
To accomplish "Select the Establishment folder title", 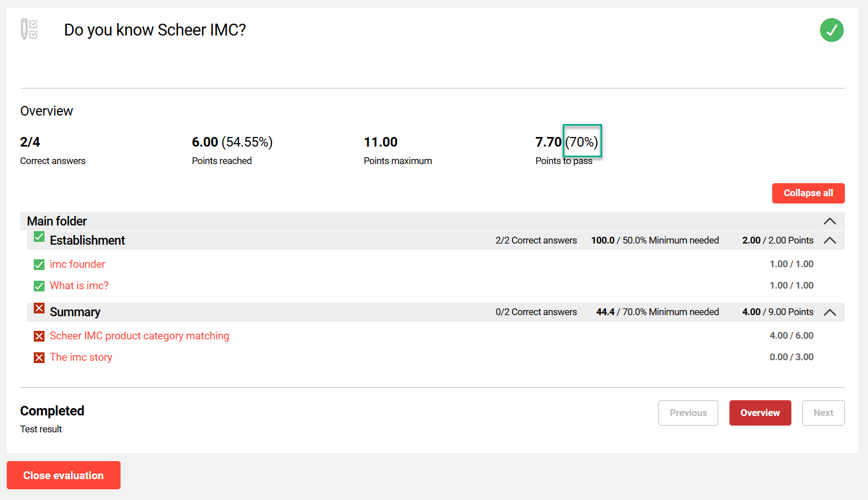I will 87,240.
